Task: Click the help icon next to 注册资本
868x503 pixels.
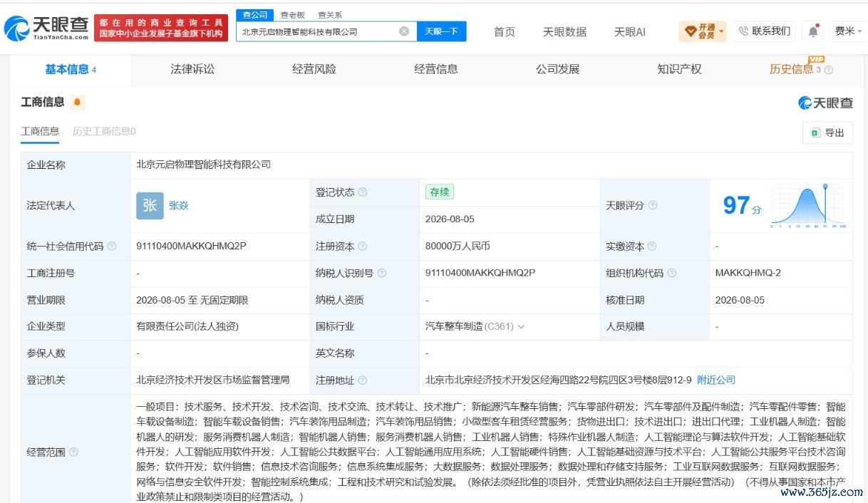Action: tap(362, 247)
